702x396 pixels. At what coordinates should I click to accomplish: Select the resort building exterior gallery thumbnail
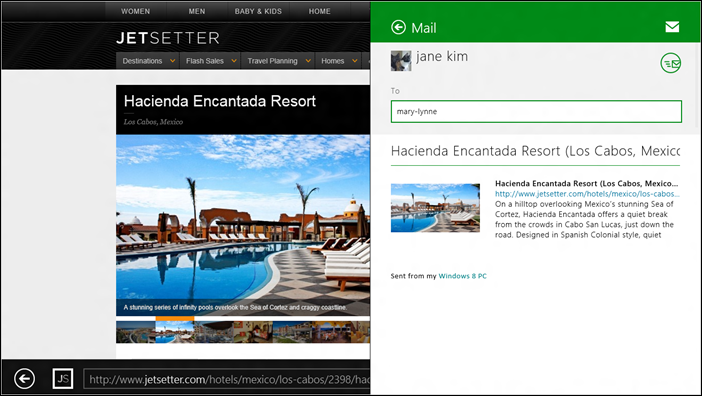[x=292, y=332]
